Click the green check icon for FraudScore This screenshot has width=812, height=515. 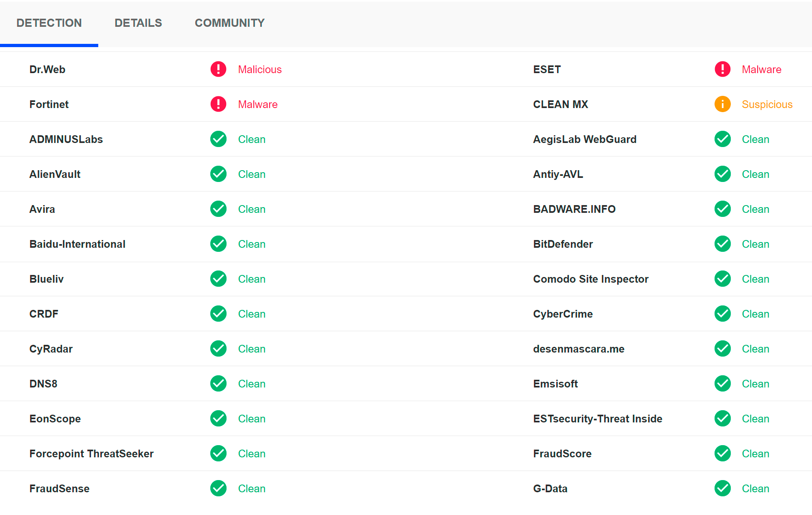pos(723,454)
